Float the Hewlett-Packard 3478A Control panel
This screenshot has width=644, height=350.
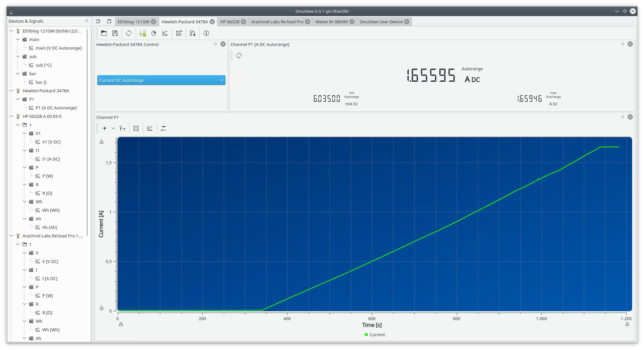pos(216,44)
